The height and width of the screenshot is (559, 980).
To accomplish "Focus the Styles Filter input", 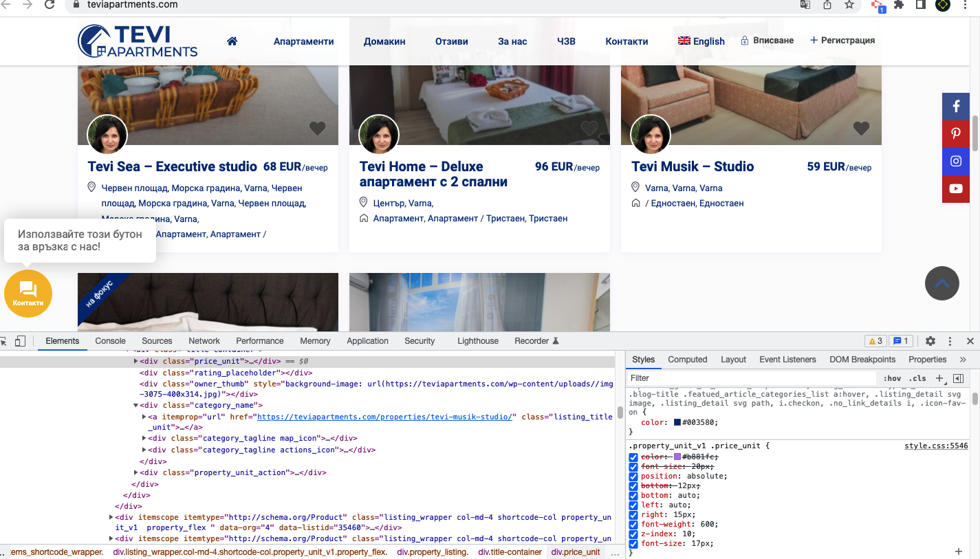I will pyautogui.click(x=753, y=378).
